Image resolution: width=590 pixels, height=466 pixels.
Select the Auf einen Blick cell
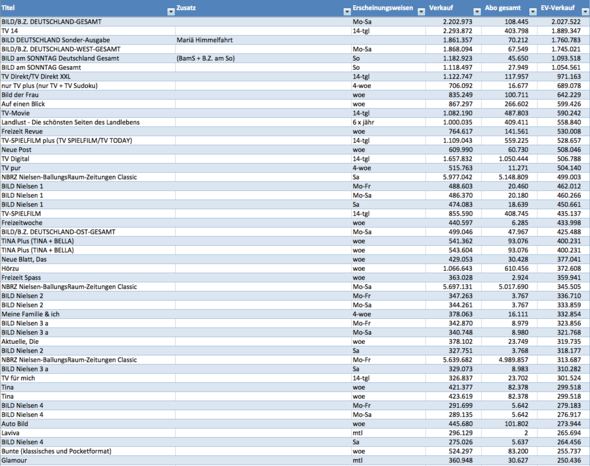coord(88,104)
